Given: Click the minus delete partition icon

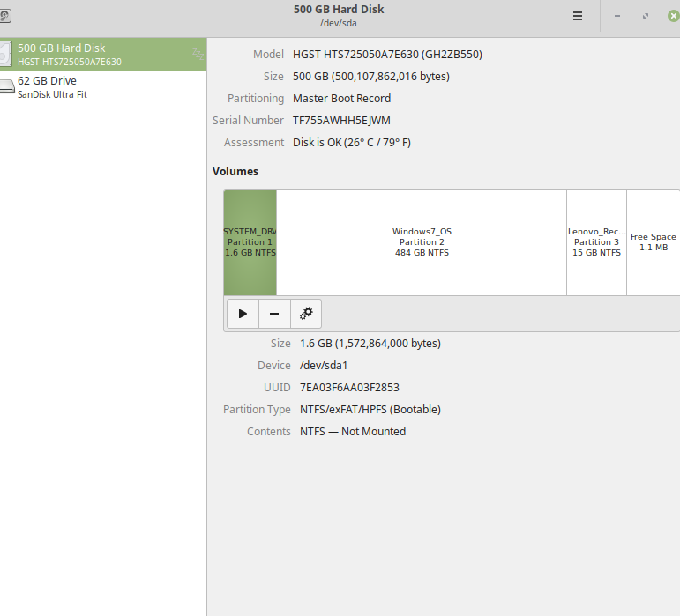Looking at the screenshot, I should point(274,314).
